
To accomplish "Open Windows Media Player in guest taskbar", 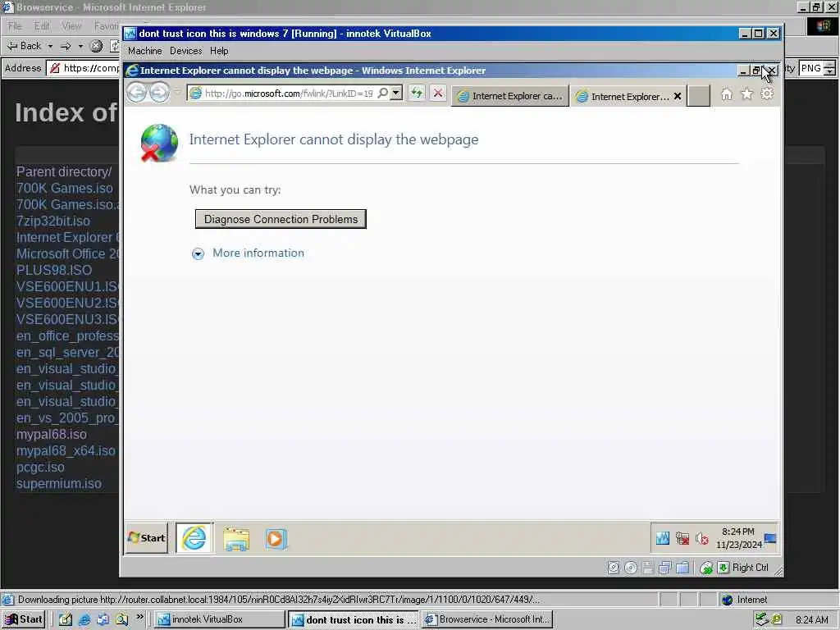I will [x=276, y=538].
